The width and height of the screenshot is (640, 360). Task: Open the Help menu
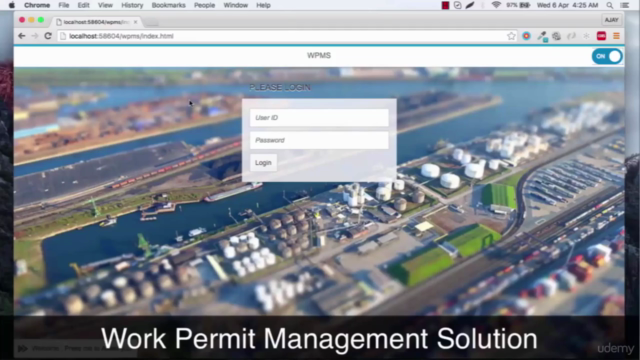tap(263, 5)
